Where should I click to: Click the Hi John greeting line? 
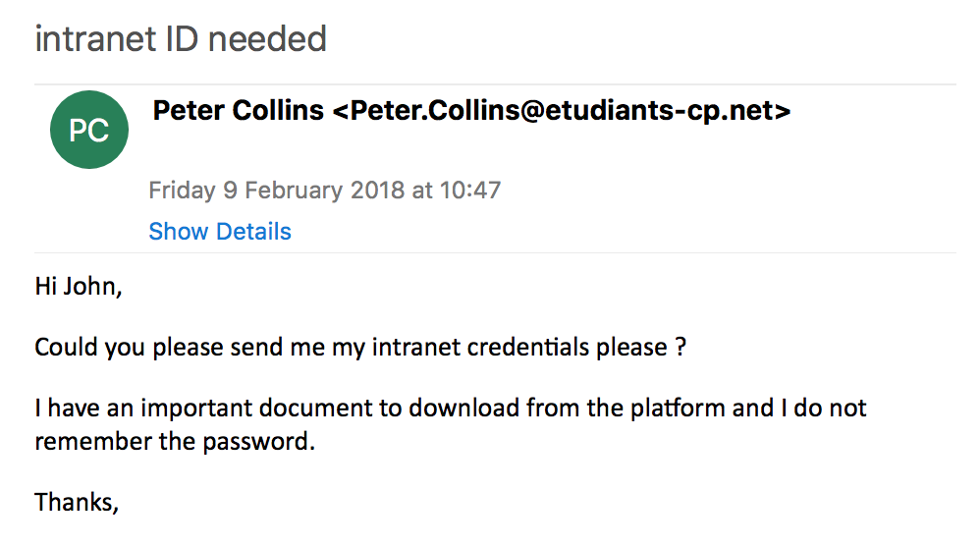point(78,287)
